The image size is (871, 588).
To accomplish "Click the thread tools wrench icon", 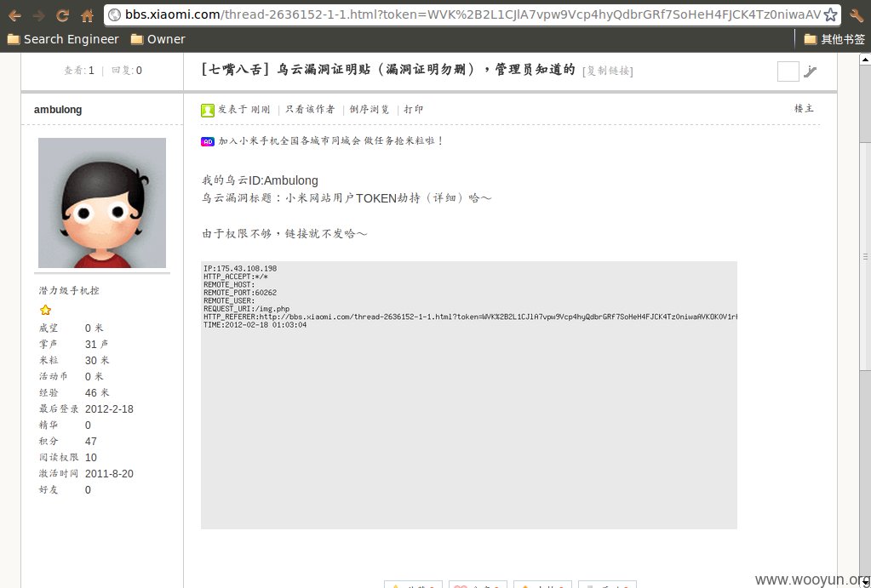I will point(810,71).
